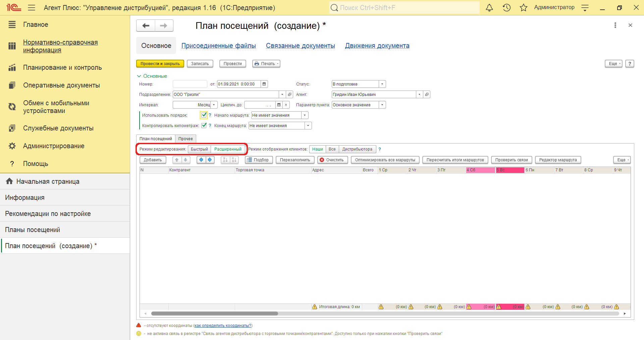Toggle Контролировать километраж checkbox

pyautogui.click(x=204, y=125)
